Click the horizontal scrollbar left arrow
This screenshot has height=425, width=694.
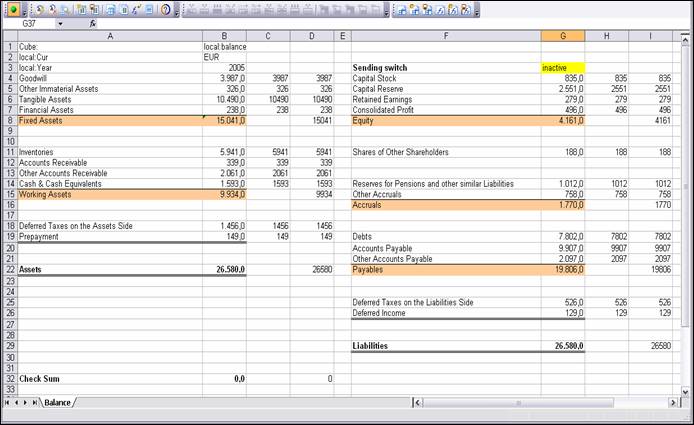click(x=417, y=402)
